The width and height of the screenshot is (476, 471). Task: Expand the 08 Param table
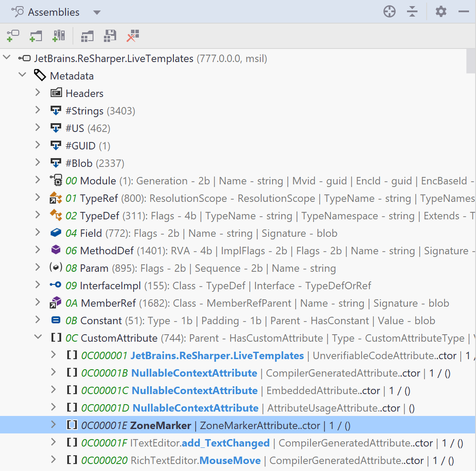38,267
